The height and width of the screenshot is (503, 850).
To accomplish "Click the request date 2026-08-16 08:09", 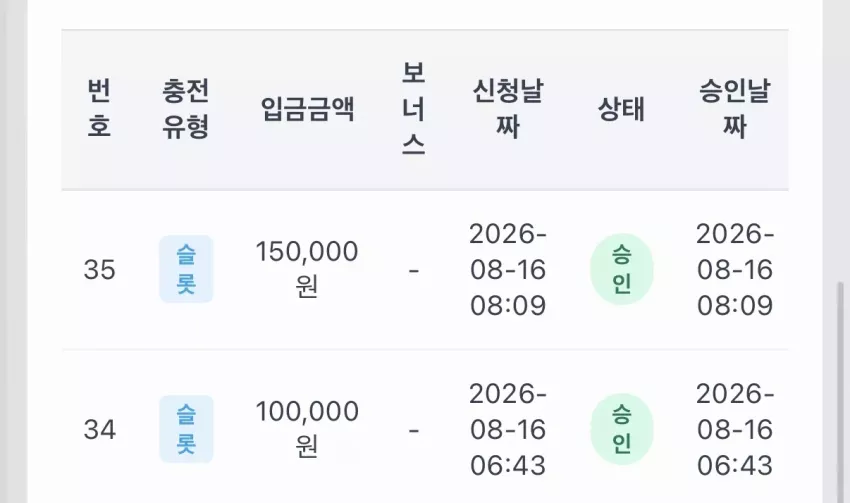I will tap(508, 269).
